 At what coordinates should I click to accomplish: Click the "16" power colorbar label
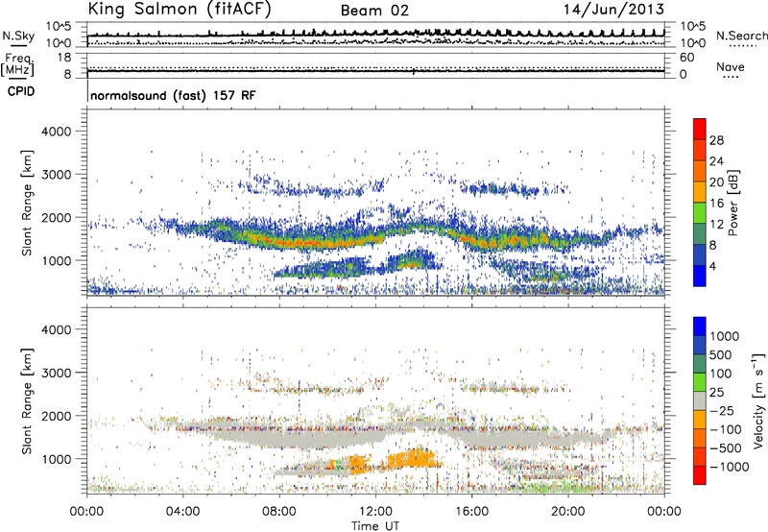tap(716, 204)
